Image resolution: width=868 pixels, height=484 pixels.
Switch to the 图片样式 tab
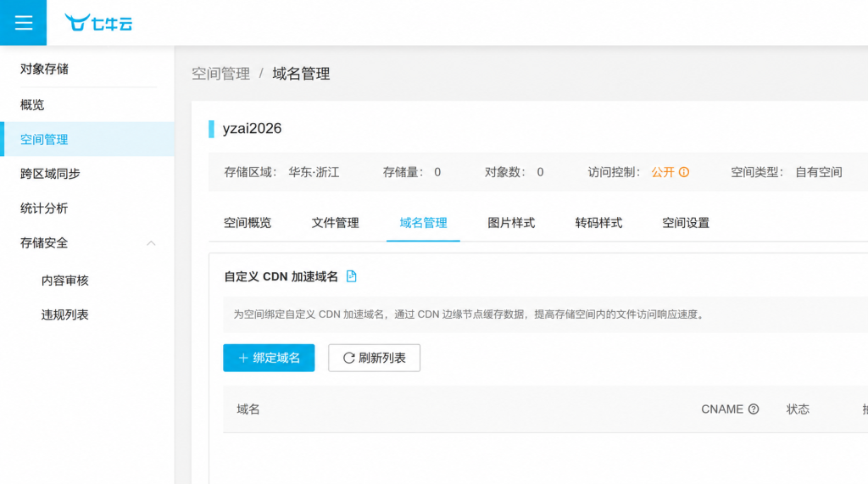(x=511, y=223)
